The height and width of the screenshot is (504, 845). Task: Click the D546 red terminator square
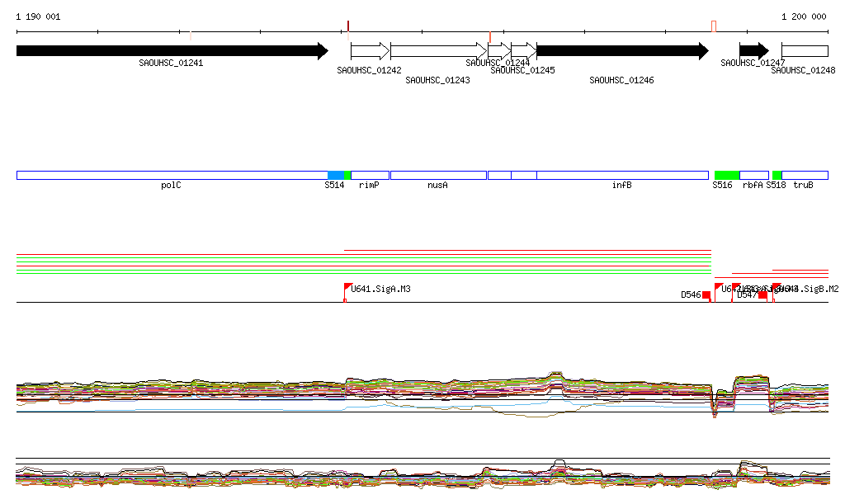tap(706, 295)
